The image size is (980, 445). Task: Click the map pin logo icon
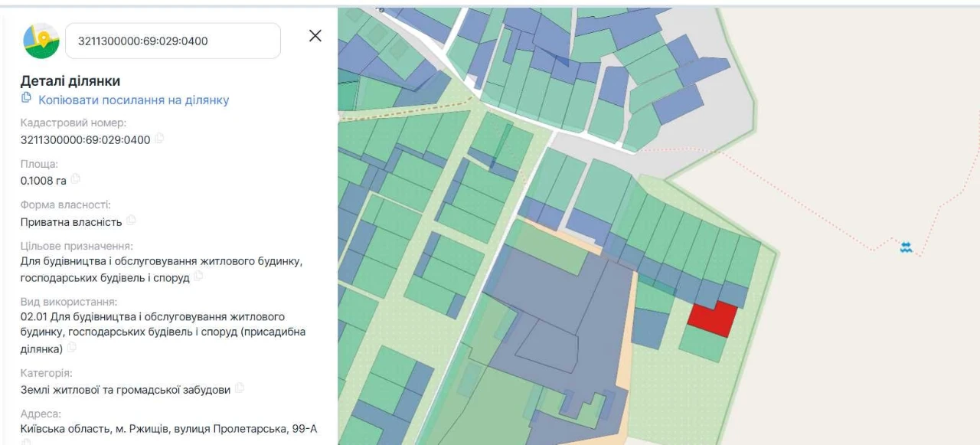pyautogui.click(x=41, y=41)
